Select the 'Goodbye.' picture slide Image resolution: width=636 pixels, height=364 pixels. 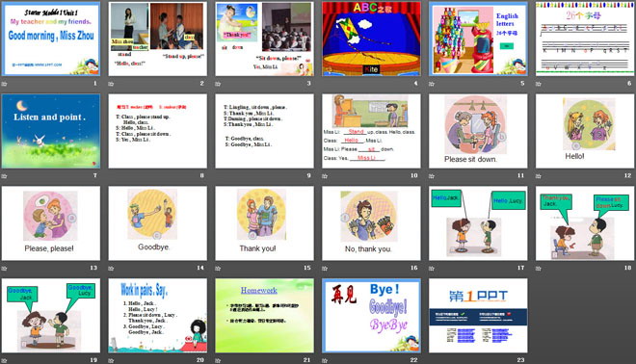(157, 223)
